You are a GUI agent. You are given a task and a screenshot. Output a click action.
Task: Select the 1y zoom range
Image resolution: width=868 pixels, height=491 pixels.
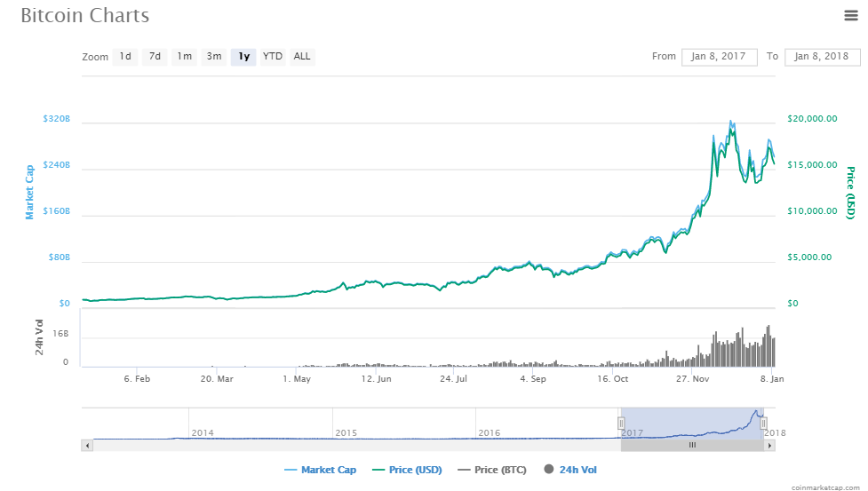pyautogui.click(x=243, y=57)
